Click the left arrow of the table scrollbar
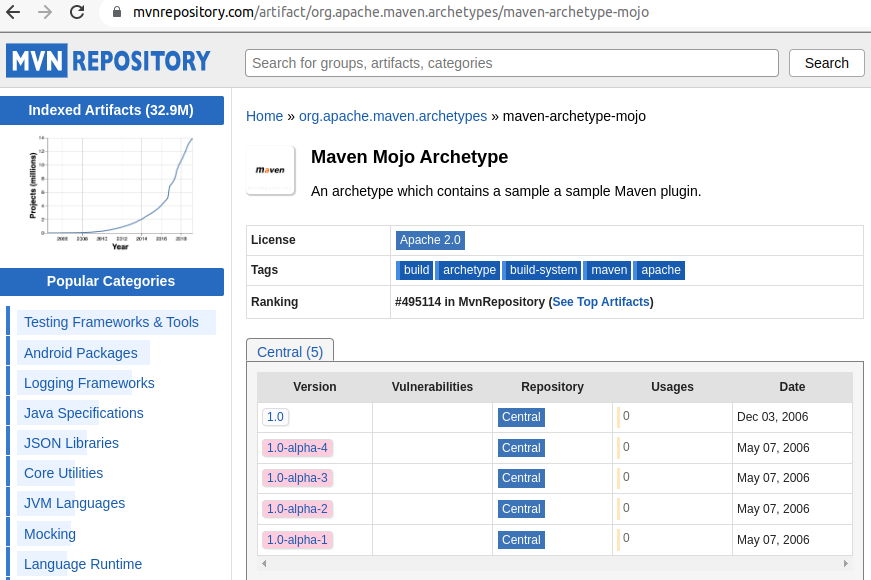This screenshot has width=871, height=580. 263,563
